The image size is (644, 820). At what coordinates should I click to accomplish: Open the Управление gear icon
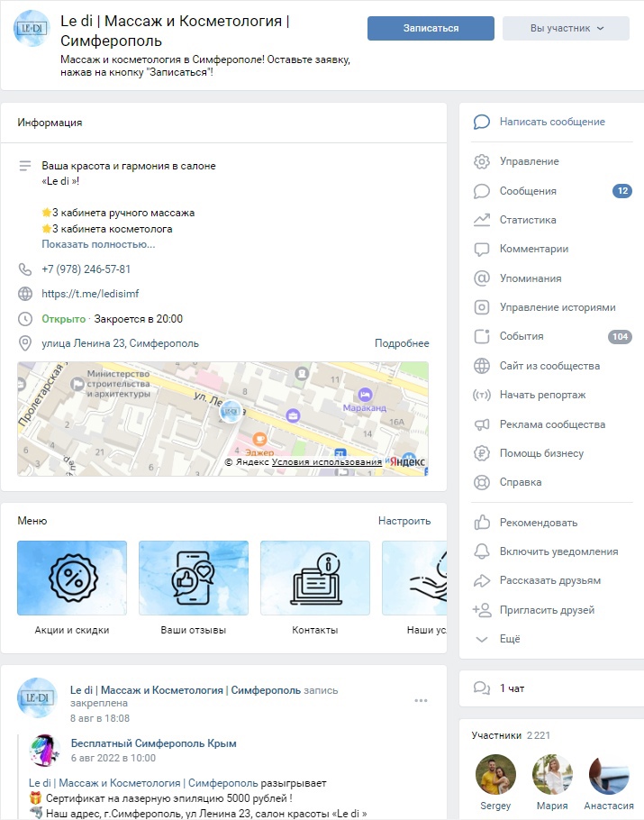(x=482, y=161)
